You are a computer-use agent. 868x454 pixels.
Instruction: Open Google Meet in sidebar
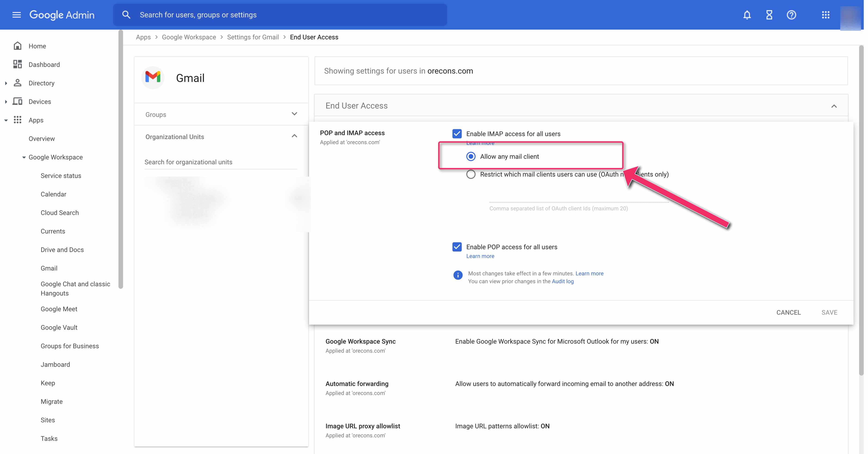click(x=59, y=309)
